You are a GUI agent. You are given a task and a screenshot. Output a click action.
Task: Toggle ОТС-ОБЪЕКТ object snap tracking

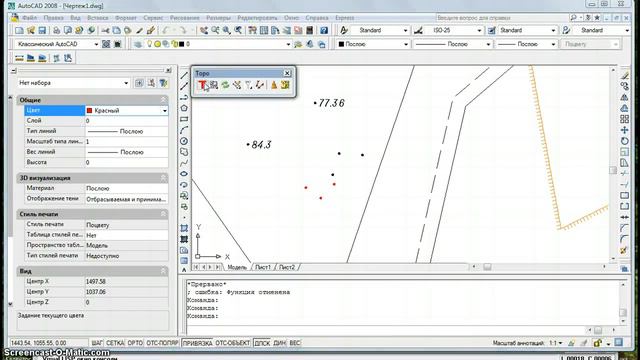pos(233,343)
